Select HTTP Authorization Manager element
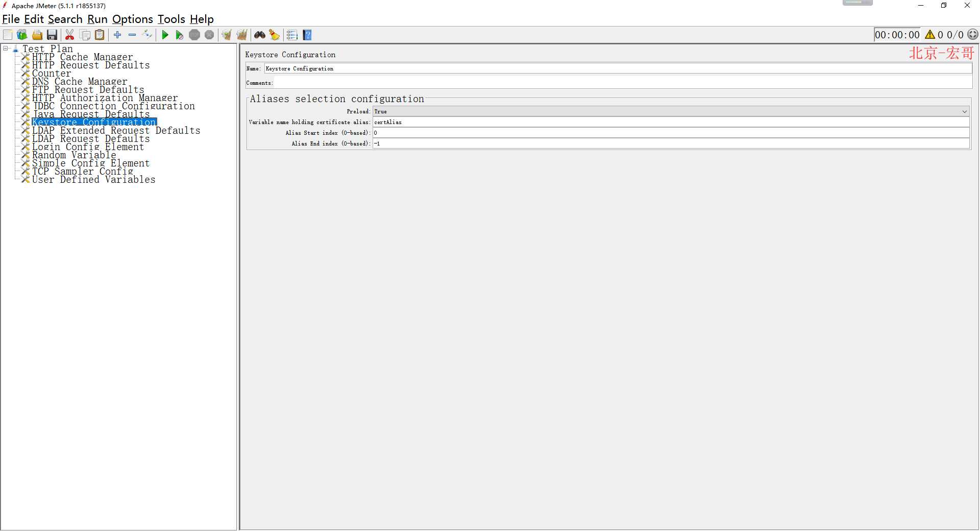Viewport: 980px width, 531px height. point(105,98)
